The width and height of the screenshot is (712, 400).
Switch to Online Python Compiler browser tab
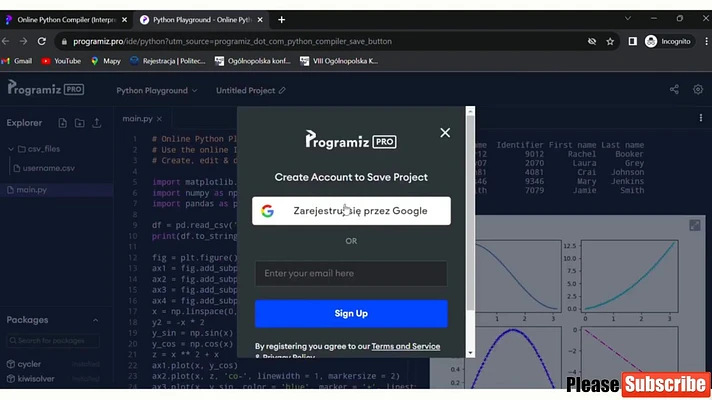point(66,20)
